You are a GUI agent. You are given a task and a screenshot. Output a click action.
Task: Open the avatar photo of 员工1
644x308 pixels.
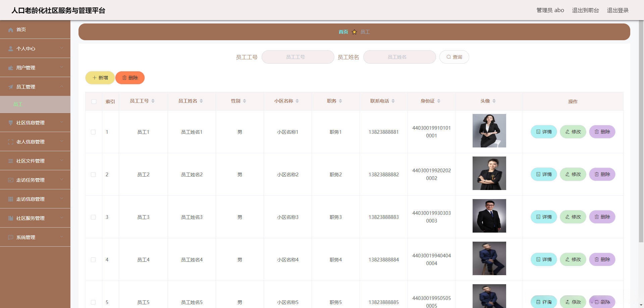489,131
